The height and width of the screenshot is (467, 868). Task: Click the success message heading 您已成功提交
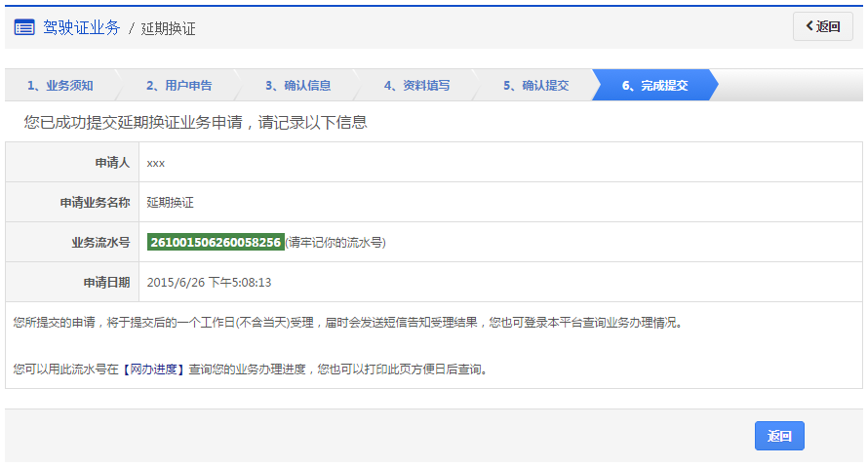(x=195, y=123)
